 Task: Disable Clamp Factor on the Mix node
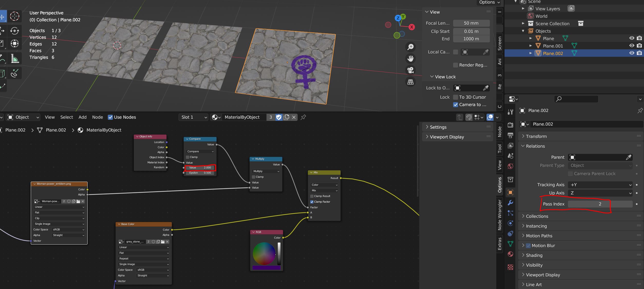tap(312, 202)
